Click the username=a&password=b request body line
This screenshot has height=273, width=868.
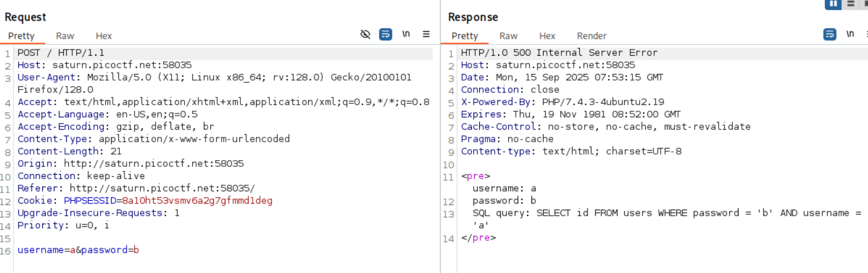[78, 250]
